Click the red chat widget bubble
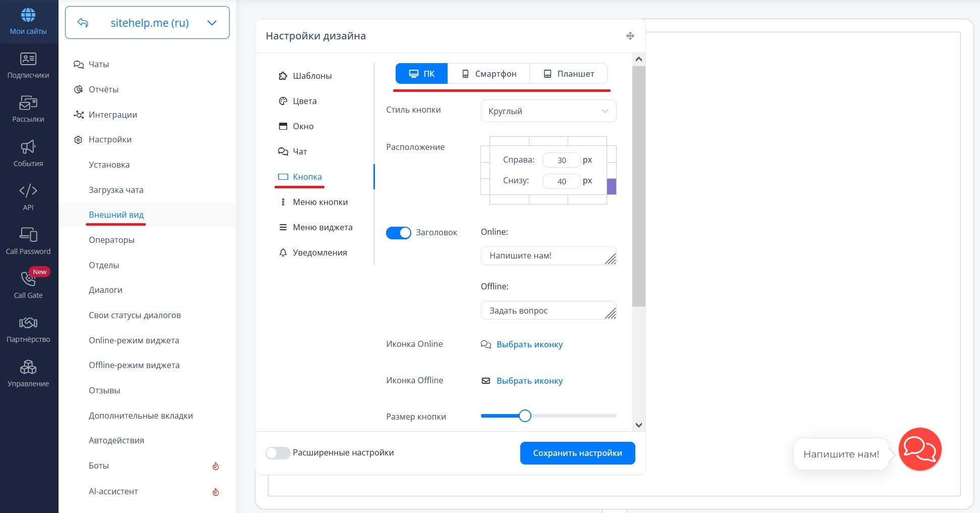Screen dimensions: 980x513 pos(919,449)
